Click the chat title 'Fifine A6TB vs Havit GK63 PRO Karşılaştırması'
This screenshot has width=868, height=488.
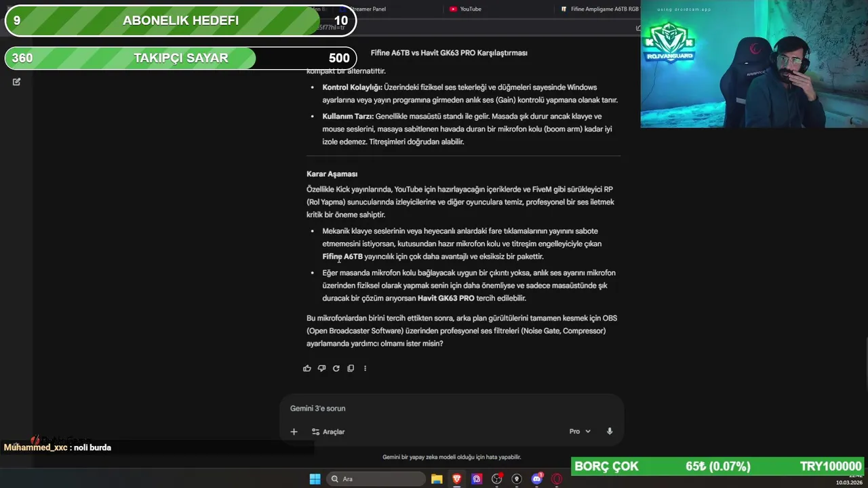[x=449, y=53]
